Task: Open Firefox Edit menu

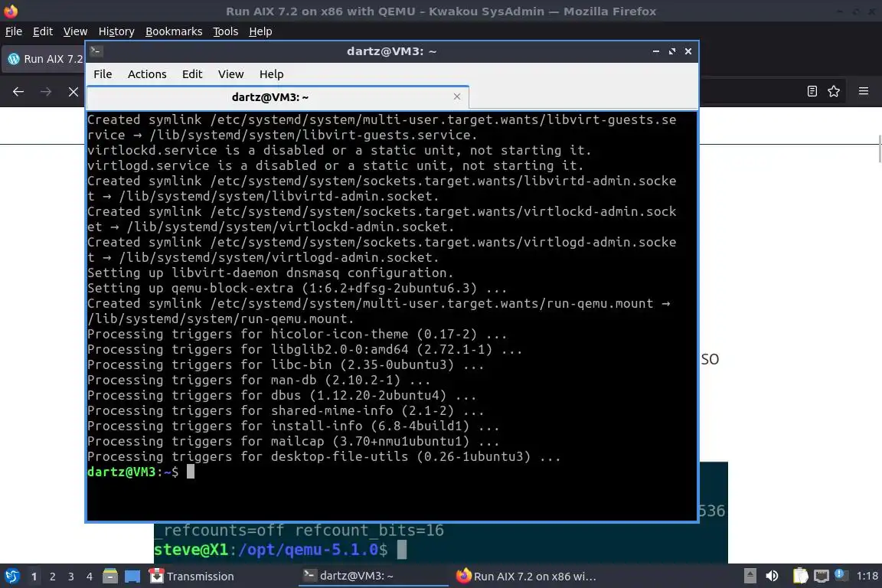Action: coord(43,31)
